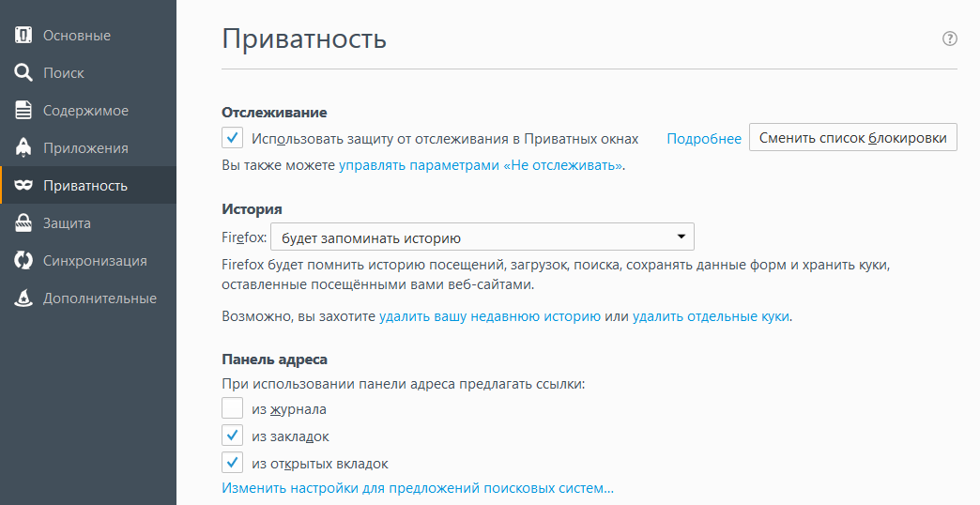The height and width of the screenshot is (505, 980).
Task: Open the Приложения section
Action: (x=88, y=148)
